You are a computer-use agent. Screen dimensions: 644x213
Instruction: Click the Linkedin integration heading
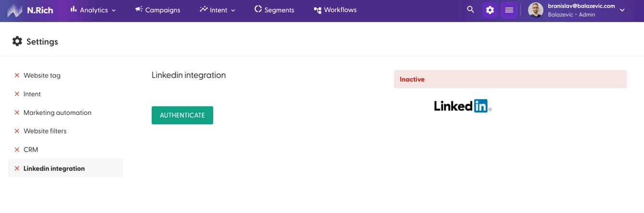[x=188, y=75]
